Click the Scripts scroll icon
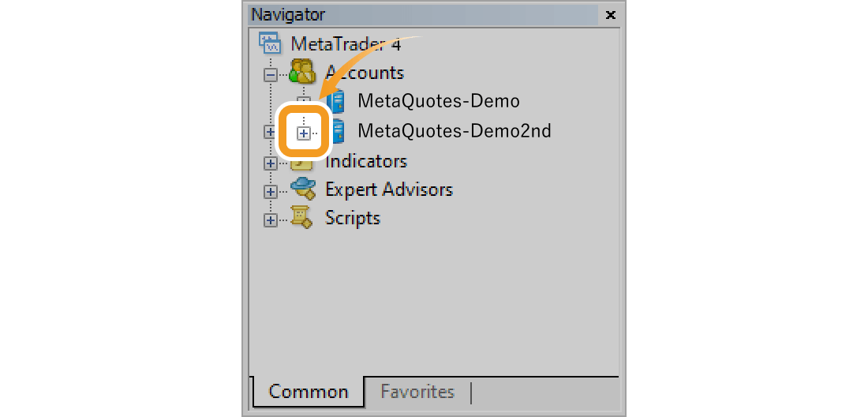This screenshot has width=868, height=417. click(x=302, y=218)
